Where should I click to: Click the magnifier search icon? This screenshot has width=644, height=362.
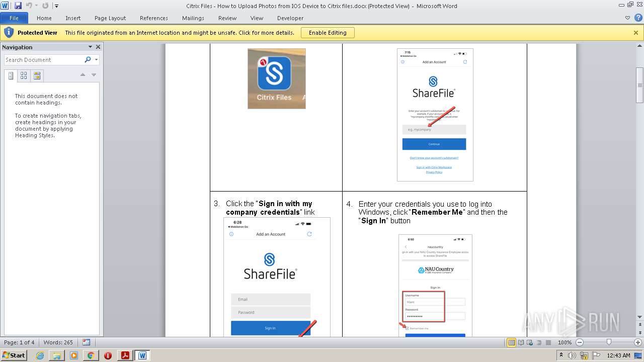pos(88,60)
